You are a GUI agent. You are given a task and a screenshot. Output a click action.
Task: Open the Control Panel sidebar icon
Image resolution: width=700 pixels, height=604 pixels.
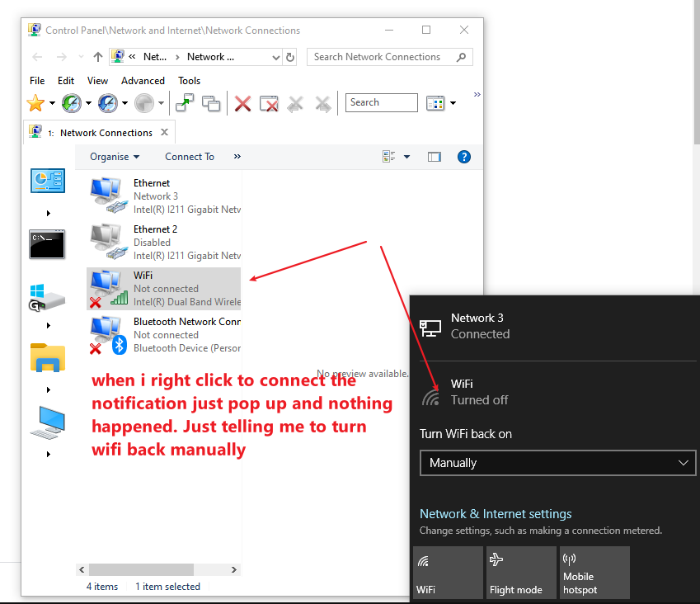pos(48,181)
